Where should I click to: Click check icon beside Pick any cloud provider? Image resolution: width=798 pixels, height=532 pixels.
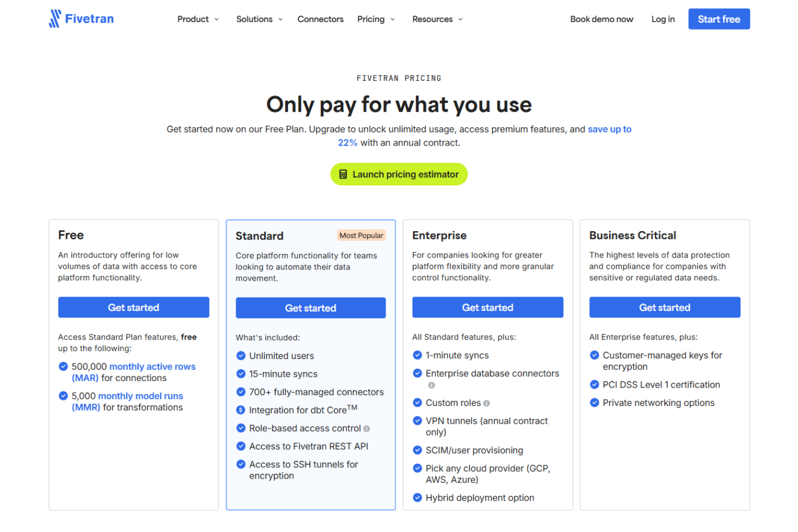417,468
